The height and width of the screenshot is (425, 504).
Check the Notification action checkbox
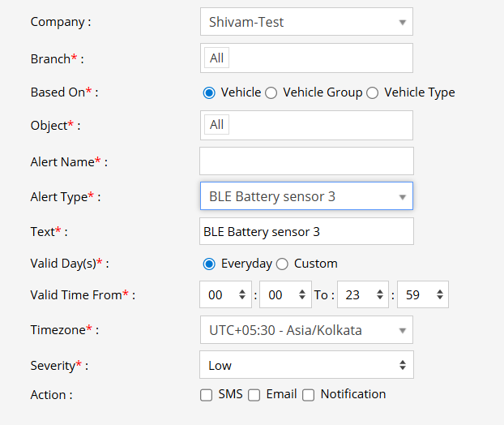tap(309, 395)
